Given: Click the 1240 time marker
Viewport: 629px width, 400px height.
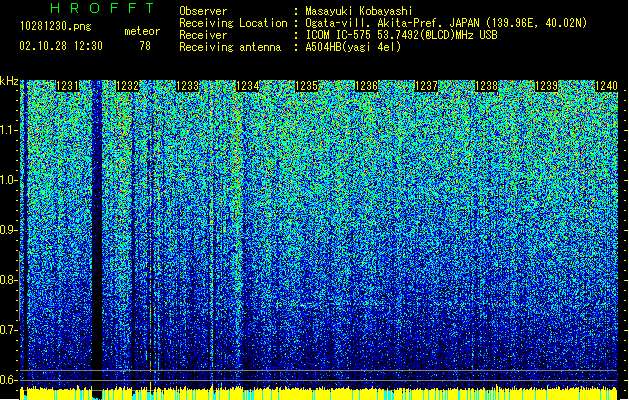Looking at the screenshot, I should click(606, 86).
